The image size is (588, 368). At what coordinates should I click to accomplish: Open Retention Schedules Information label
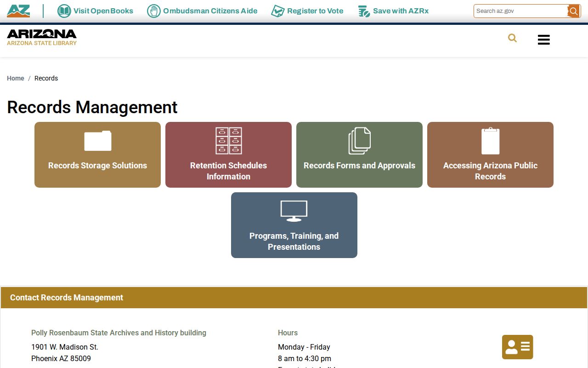[228, 171]
